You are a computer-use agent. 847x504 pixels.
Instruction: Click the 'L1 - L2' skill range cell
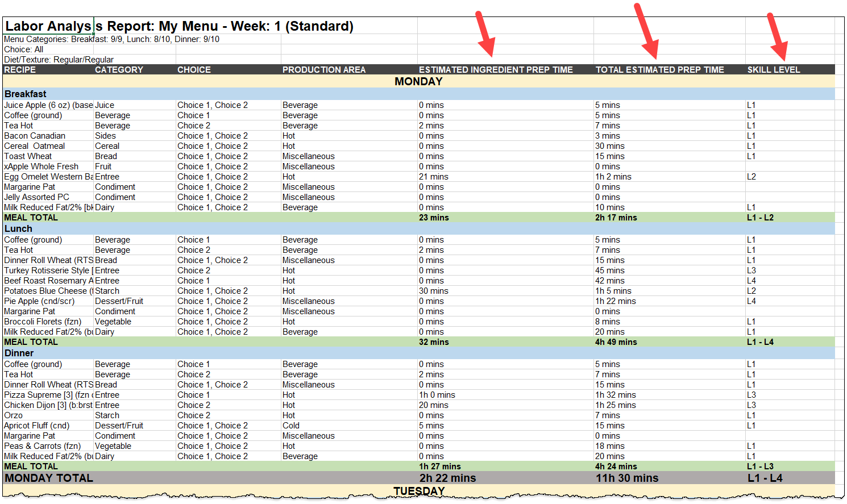(x=760, y=218)
